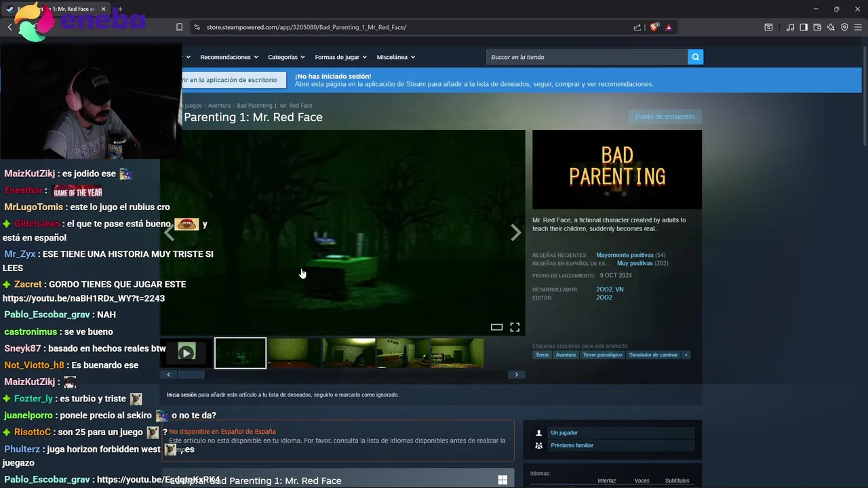Screen dimensions: 868x488
Task: Open the browser hamburger menu
Action: [858, 27]
